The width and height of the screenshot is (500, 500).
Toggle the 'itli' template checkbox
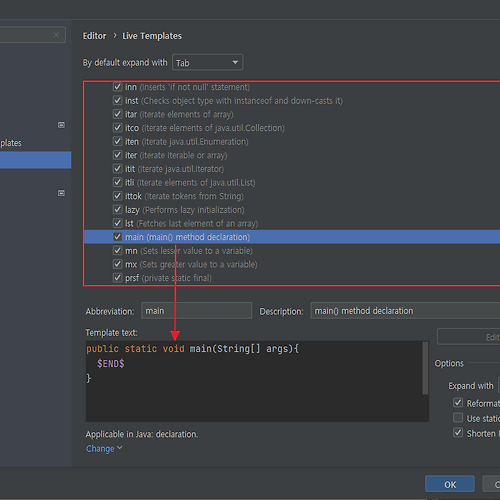tap(117, 182)
